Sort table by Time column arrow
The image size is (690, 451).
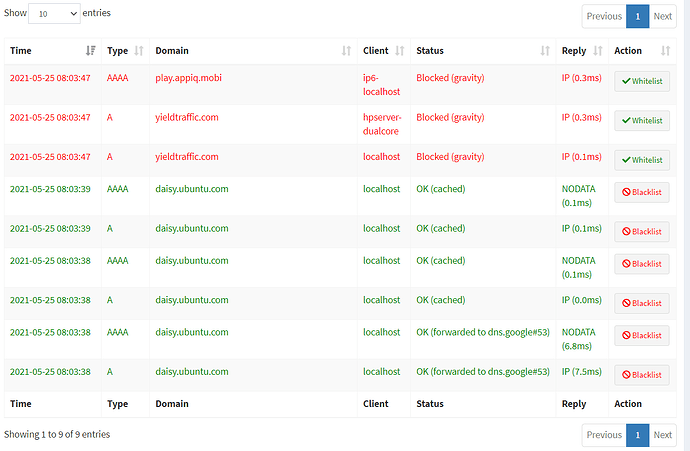(91, 51)
